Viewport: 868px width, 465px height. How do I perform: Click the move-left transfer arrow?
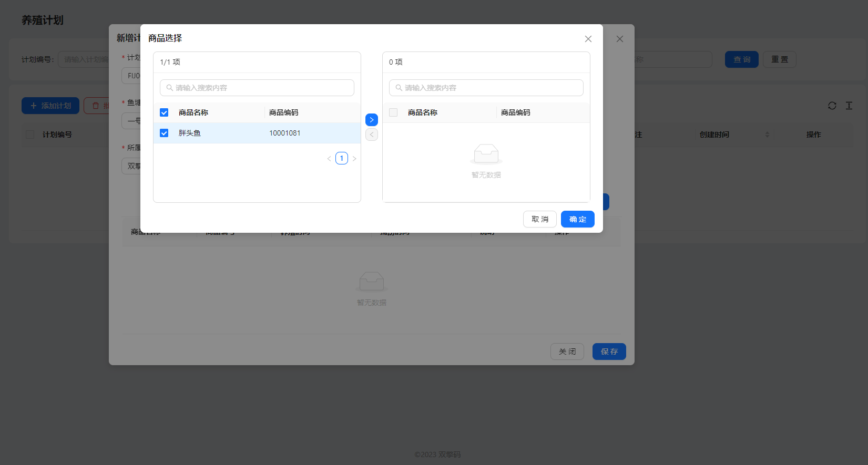click(x=372, y=135)
